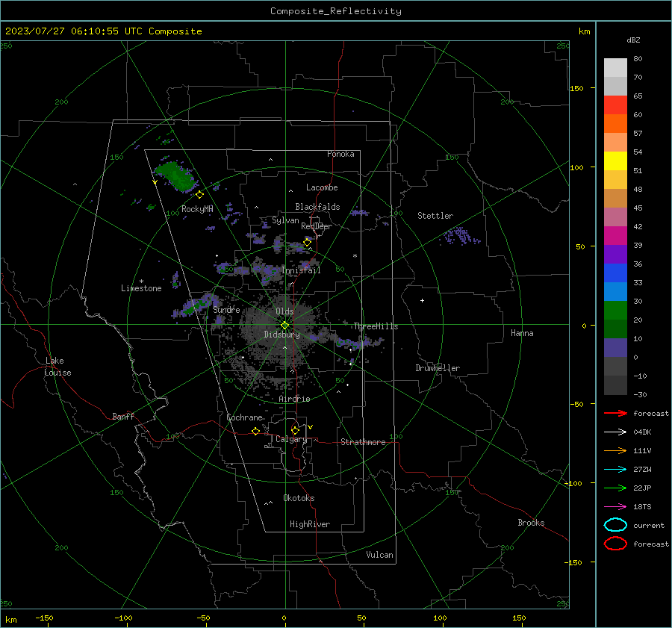Select the orange 111V arrow icon

(x=615, y=450)
